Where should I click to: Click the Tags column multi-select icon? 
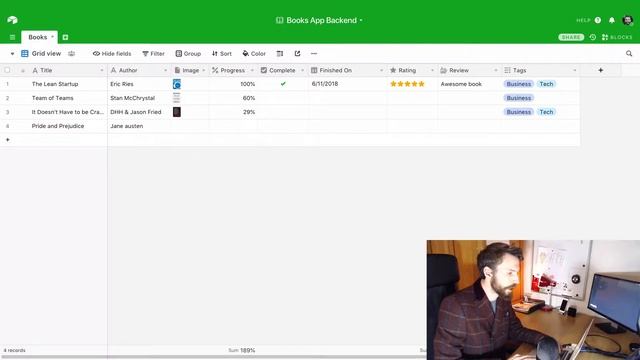[507, 70]
